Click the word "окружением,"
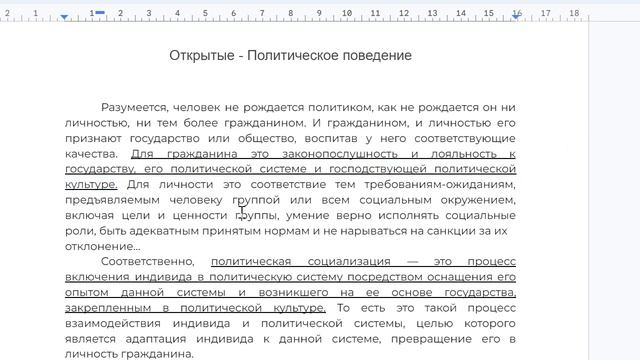The height and width of the screenshot is (360, 640). [478, 200]
